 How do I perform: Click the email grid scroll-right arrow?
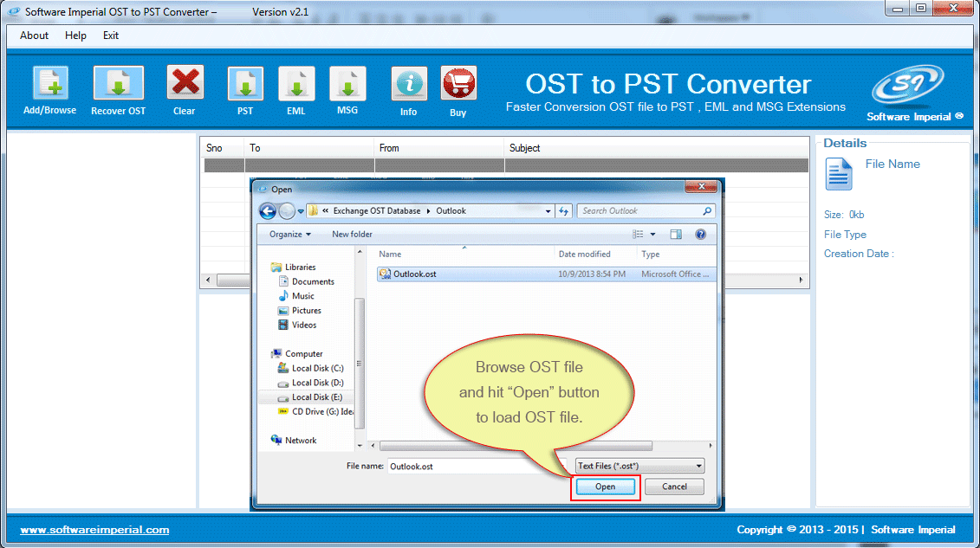pyautogui.click(x=801, y=280)
